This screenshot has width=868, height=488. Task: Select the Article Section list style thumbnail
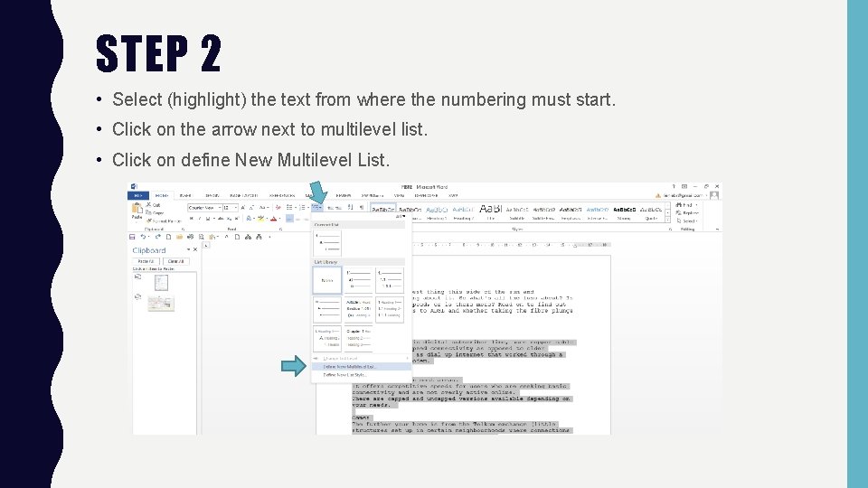tap(359, 309)
